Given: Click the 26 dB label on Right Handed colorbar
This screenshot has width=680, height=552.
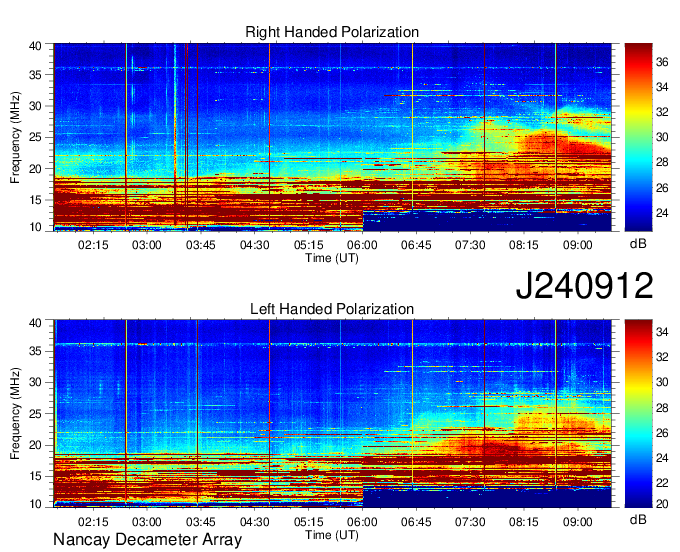Looking at the screenshot, I should click(x=662, y=188).
